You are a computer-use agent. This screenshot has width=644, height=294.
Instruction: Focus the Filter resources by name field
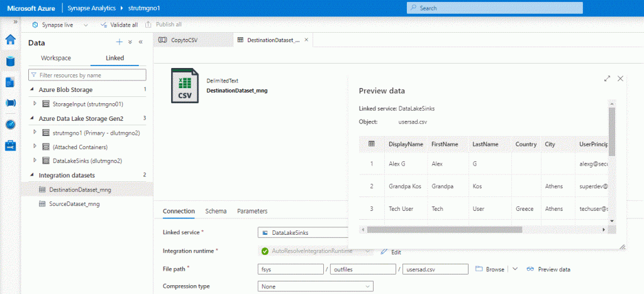[87, 76]
